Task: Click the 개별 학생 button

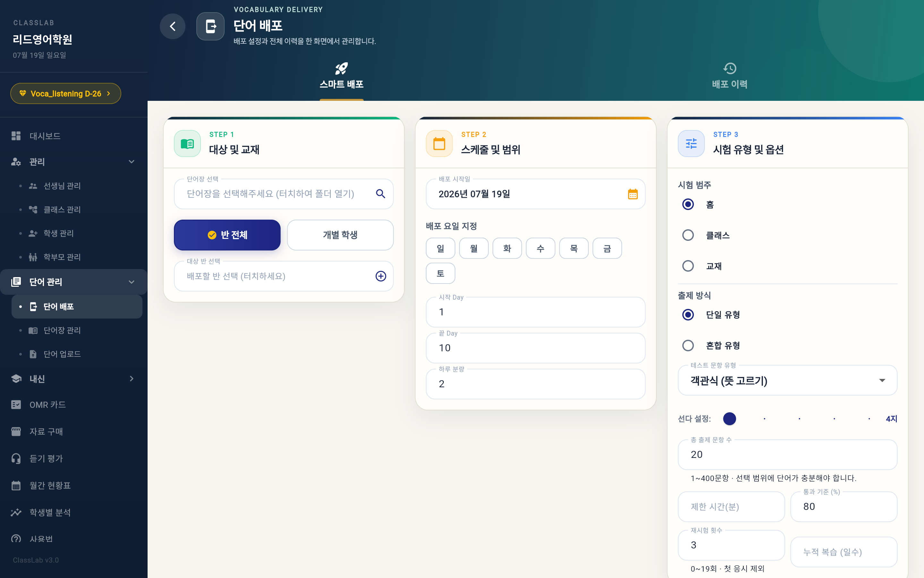Action: (x=340, y=235)
